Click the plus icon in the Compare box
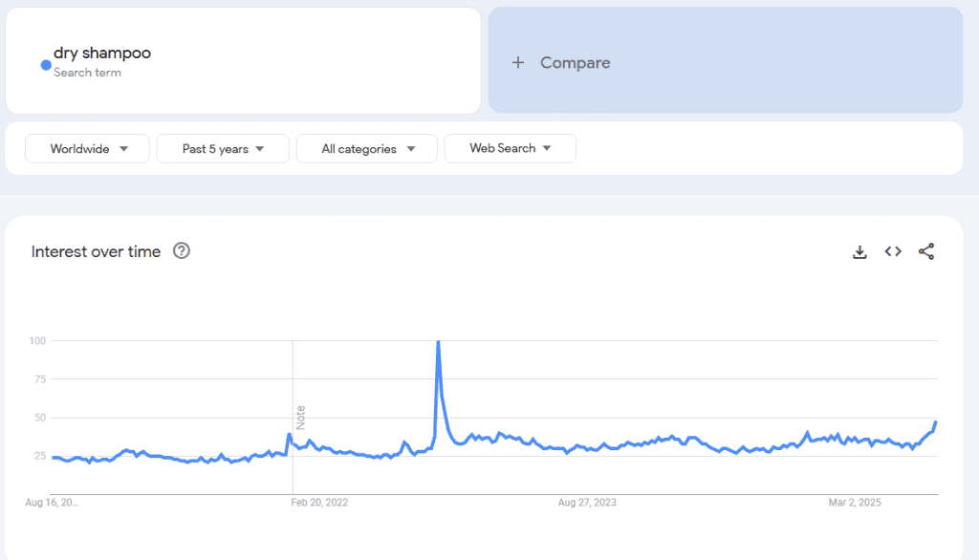979x560 pixels. [x=518, y=62]
